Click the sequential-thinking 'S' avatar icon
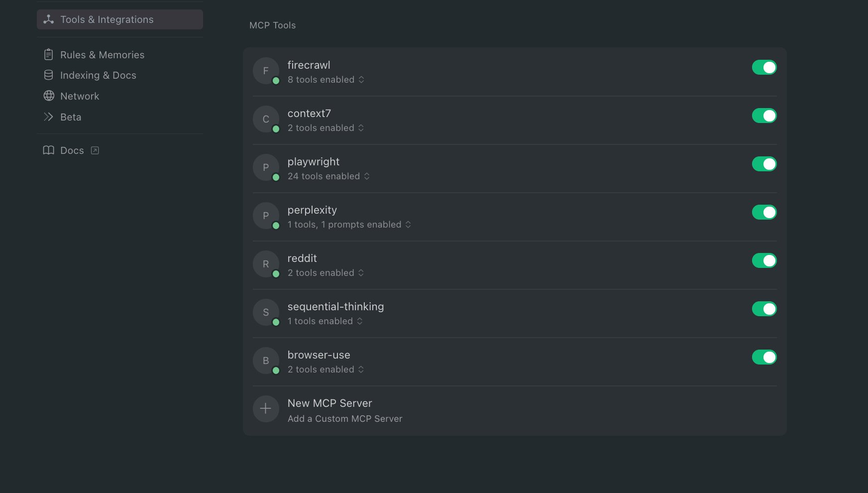Screen dimensions: 868x493 [266, 312]
